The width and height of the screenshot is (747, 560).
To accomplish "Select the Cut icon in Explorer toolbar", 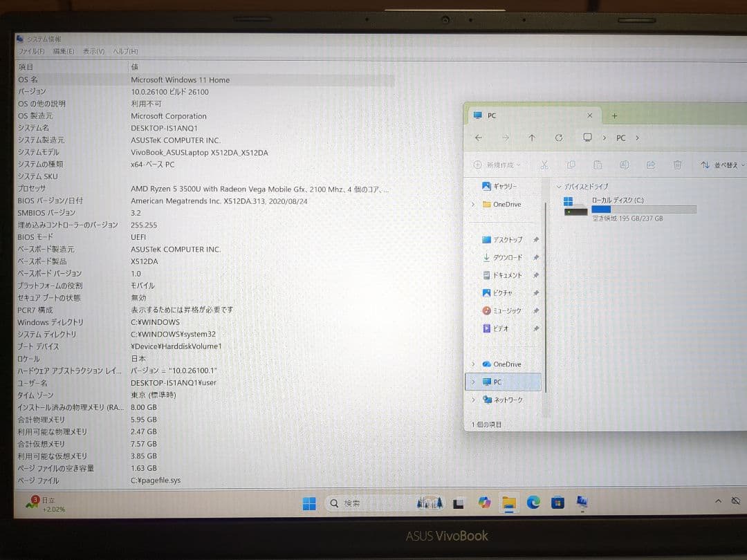I will [544, 165].
